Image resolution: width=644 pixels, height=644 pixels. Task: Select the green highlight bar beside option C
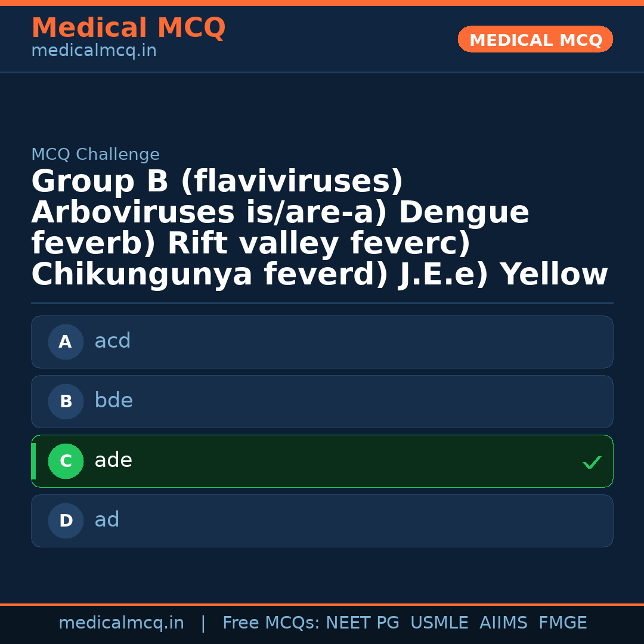coord(33,461)
